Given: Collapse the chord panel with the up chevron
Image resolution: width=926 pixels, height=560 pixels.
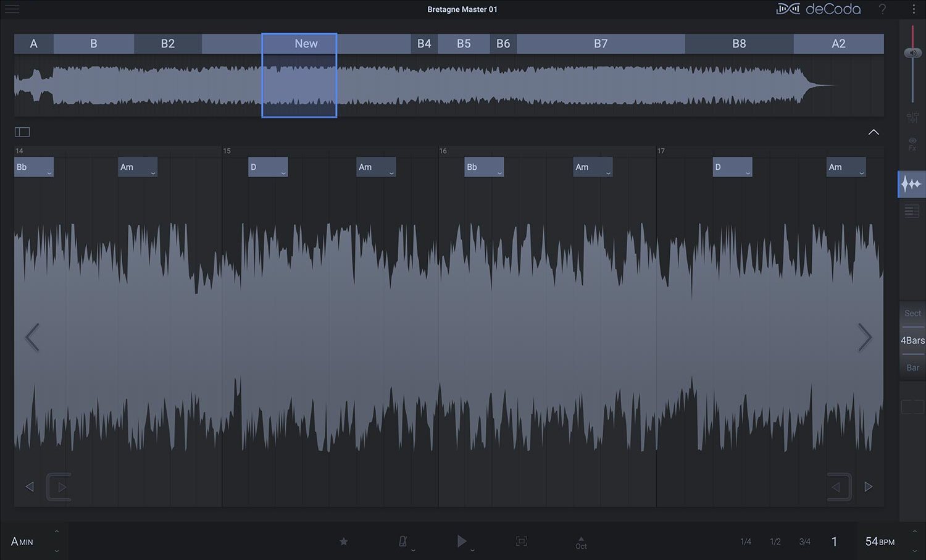Looking at the screenshot, I should click(x=874, y=132).
